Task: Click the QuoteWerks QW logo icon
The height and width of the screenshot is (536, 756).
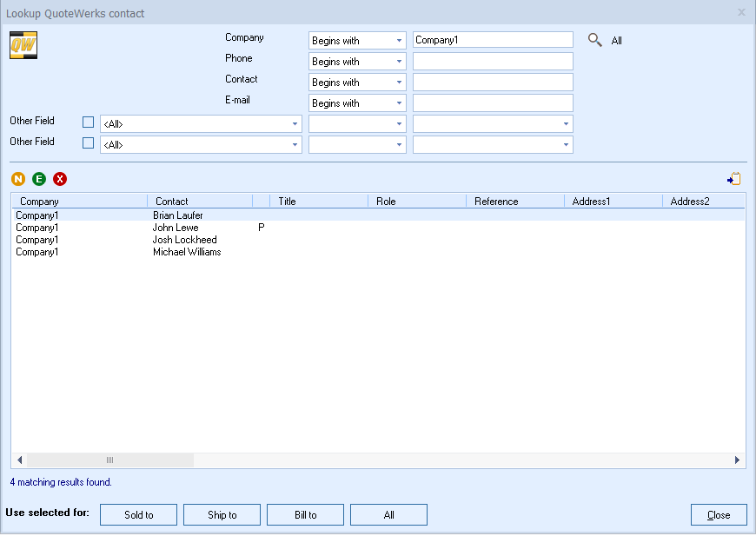Action: (23, 46)
